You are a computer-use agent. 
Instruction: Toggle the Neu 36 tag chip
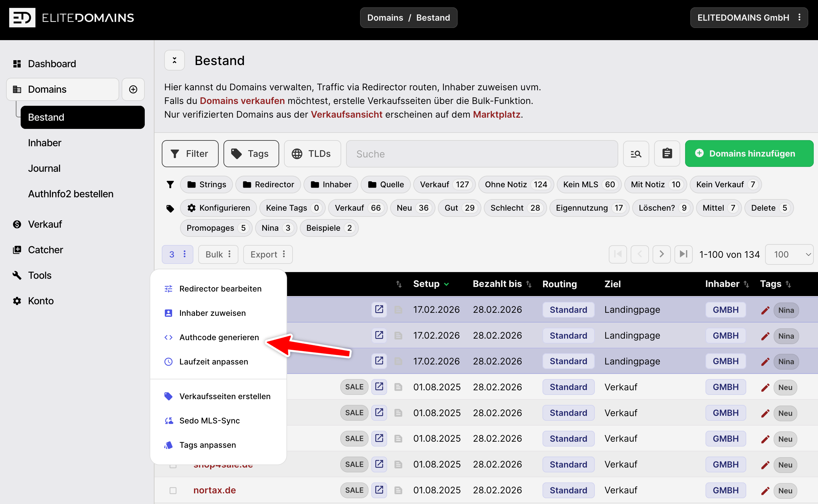point(413,208)
